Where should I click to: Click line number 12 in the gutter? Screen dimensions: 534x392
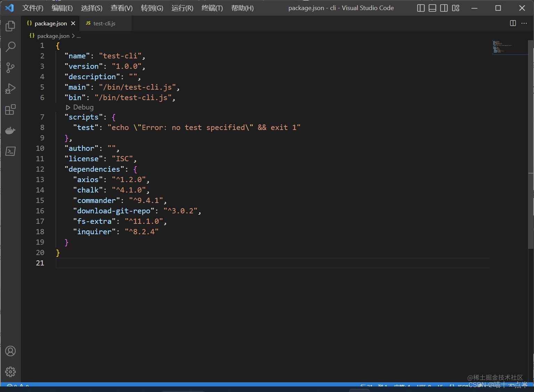(x=40, y=169)
